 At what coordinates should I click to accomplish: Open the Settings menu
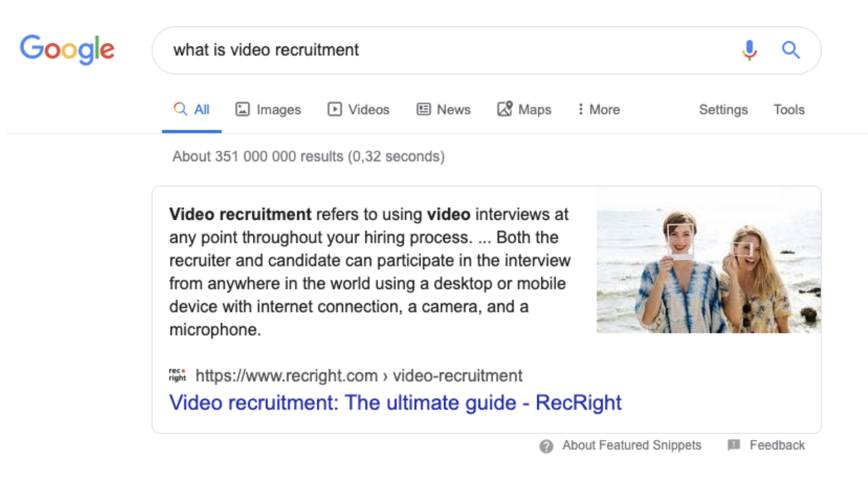[x=723, y=110]
